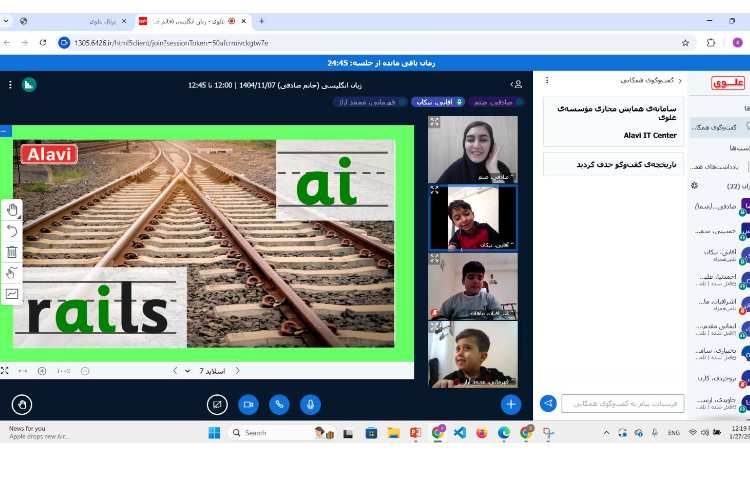The image size is (750, 480).
Task: Select first user in the participants list
Action: click(720, 207)
